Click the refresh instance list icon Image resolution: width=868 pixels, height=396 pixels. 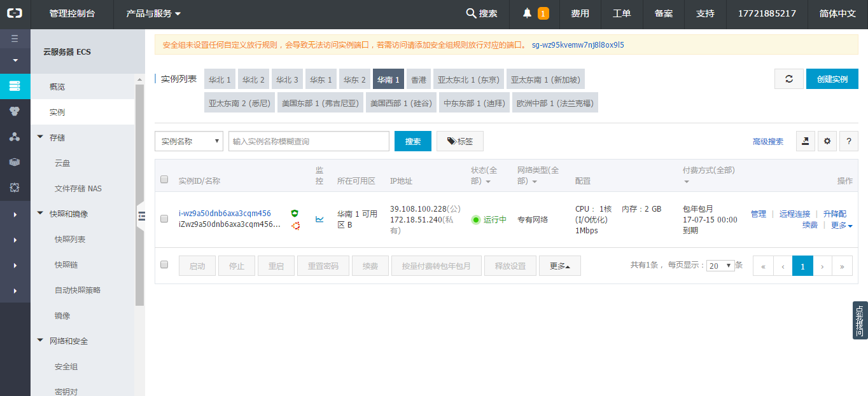pos(789,79)
